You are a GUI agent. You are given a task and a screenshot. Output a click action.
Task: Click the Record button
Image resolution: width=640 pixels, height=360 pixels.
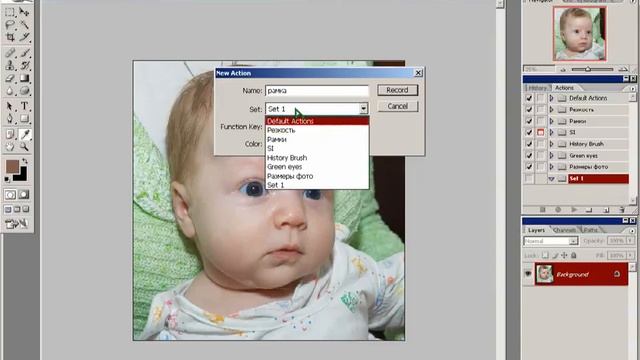pyautogui.click(x=398, y=90)
